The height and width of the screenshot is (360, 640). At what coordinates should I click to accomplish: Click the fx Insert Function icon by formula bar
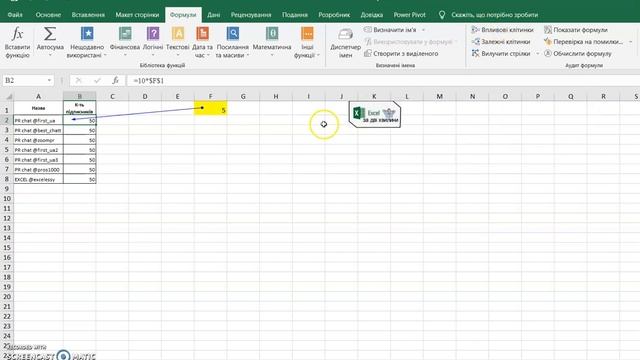click(116, 80)
